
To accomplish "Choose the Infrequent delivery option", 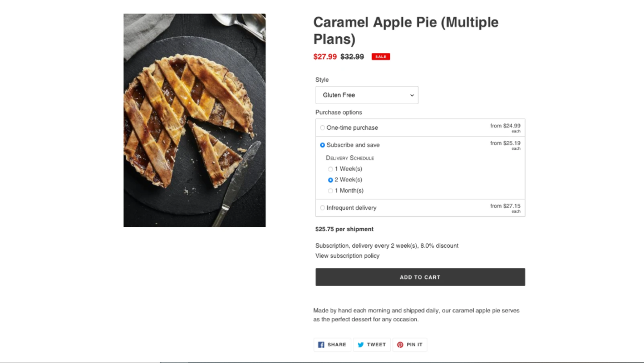I will (323, 208).
